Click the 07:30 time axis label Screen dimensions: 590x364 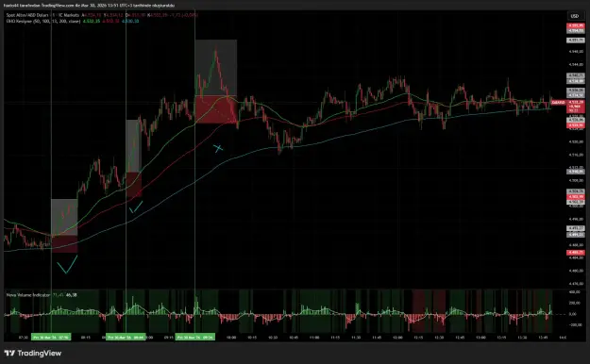(x=24, y=338)
